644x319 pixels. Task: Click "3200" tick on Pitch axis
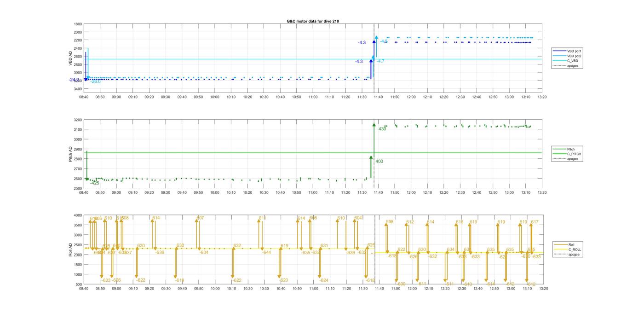click(x=78, y=120)
